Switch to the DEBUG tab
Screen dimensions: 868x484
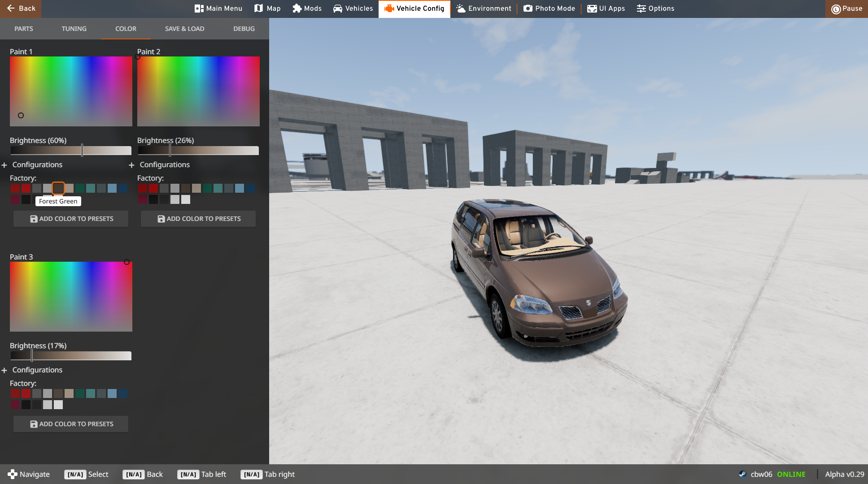[x=244, y=29]
